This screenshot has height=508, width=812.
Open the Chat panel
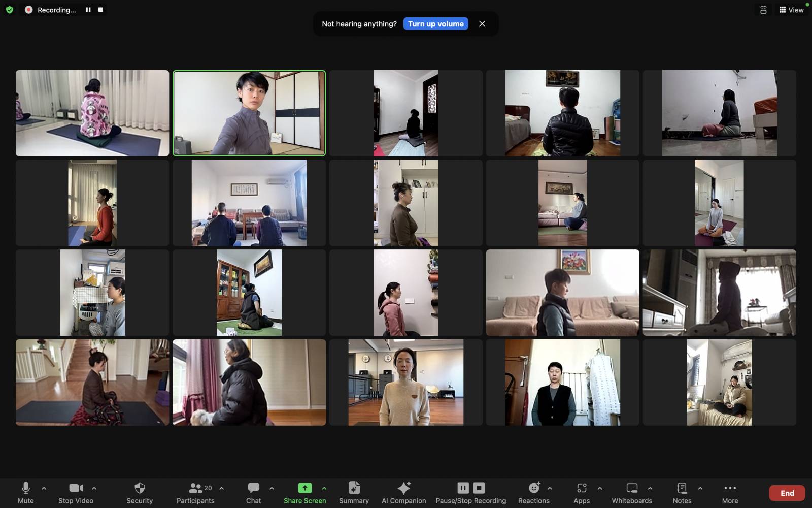coord(253,489)
